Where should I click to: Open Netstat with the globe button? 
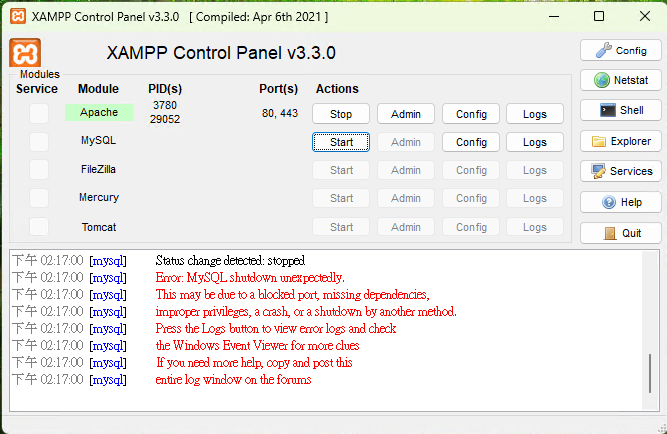(x=621, y=80)
